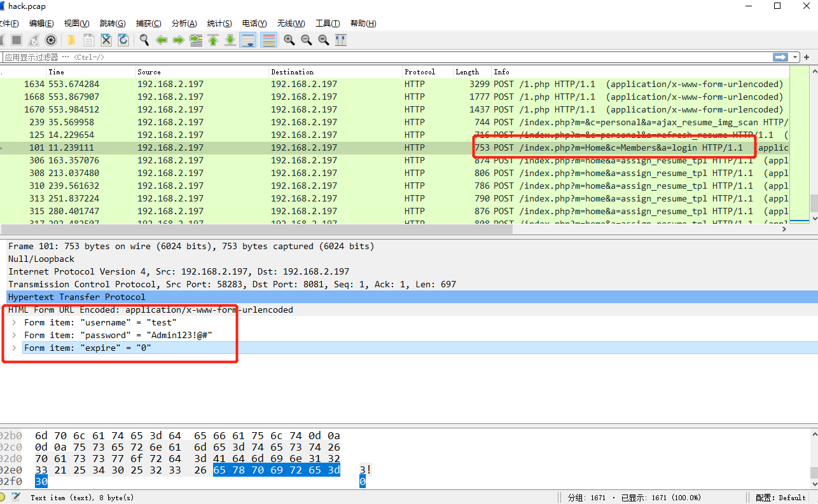818x504 pixels.
Task: Jump to the last packet
Action: [x=230, y=40]
